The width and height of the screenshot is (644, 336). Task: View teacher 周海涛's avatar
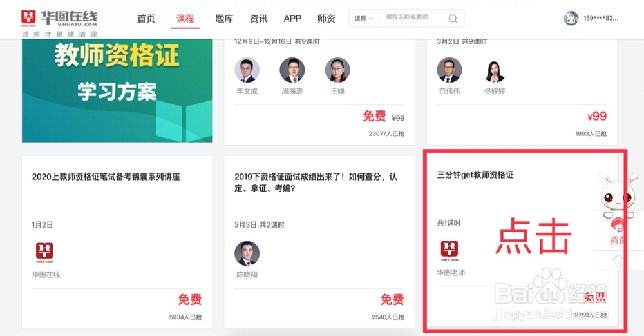point(292,70)
